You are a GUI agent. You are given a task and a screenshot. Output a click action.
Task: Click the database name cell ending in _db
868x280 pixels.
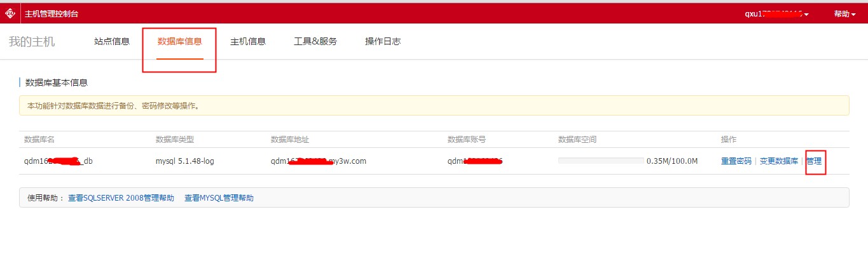[59, 161]
